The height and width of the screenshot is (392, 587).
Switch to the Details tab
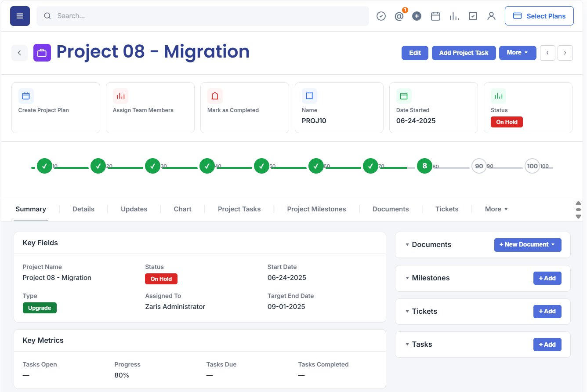83,209
